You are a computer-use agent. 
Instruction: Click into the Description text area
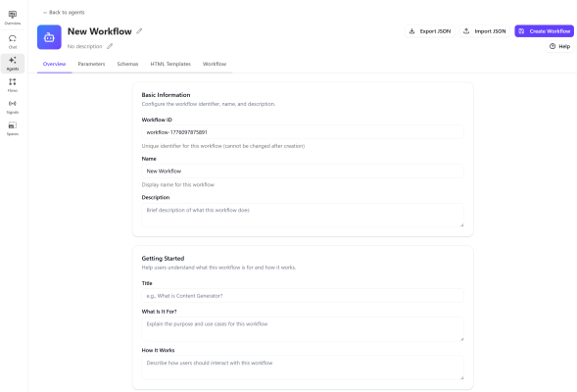tap(303, 215)
